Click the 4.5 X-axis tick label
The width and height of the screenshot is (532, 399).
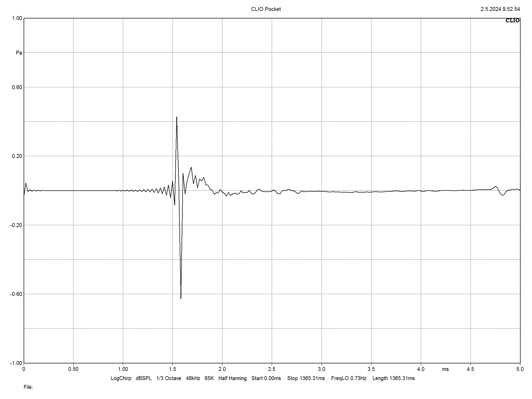tap(470, 369)
